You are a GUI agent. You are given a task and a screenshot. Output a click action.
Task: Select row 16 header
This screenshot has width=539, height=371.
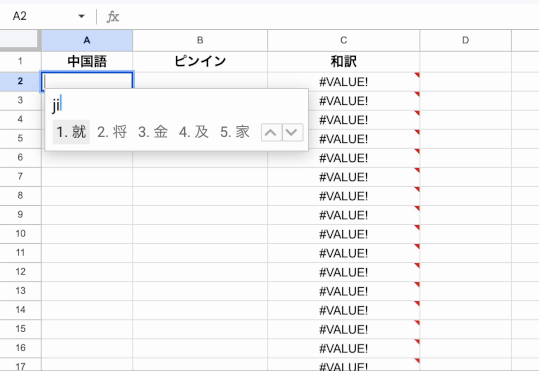[20, 348]
